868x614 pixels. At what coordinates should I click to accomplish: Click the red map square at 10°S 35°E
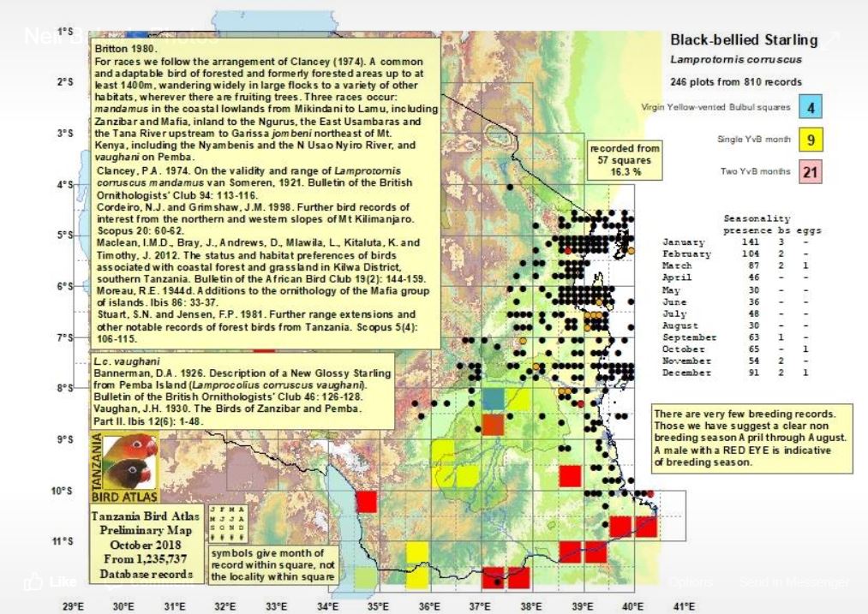coord(367,501)
